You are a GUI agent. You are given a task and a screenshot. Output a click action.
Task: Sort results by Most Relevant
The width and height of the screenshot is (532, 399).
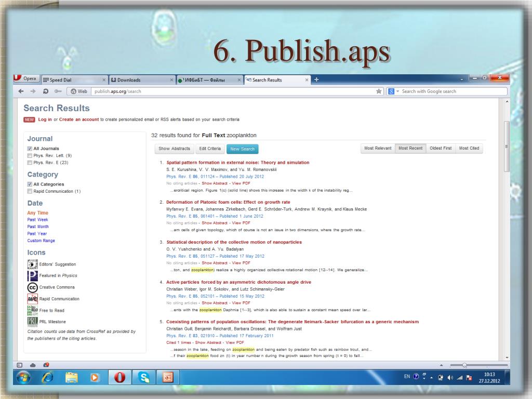(x=378, y=148)
